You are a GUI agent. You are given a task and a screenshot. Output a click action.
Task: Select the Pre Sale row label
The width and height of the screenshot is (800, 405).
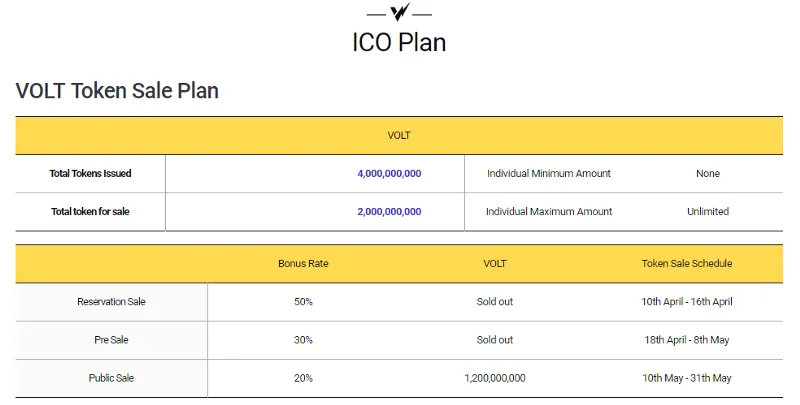click(111, 340)
